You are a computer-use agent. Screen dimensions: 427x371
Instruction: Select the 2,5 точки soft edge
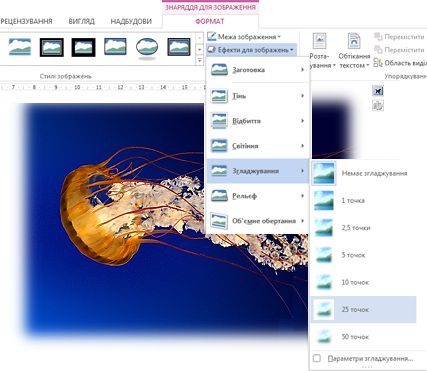click(x=363, y=228)
